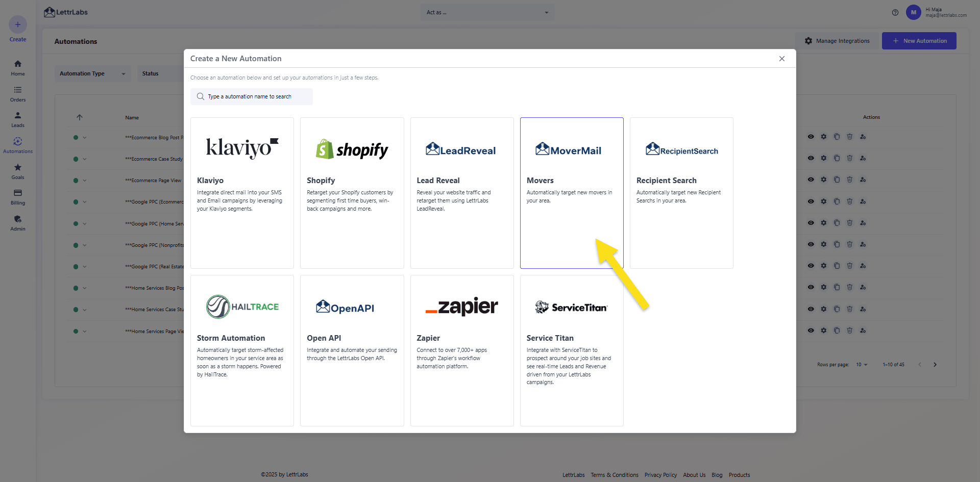View the Google PPC (Home Serv automation via eye icon
Screen dimensions: 980x482
[x=811, y=223]
